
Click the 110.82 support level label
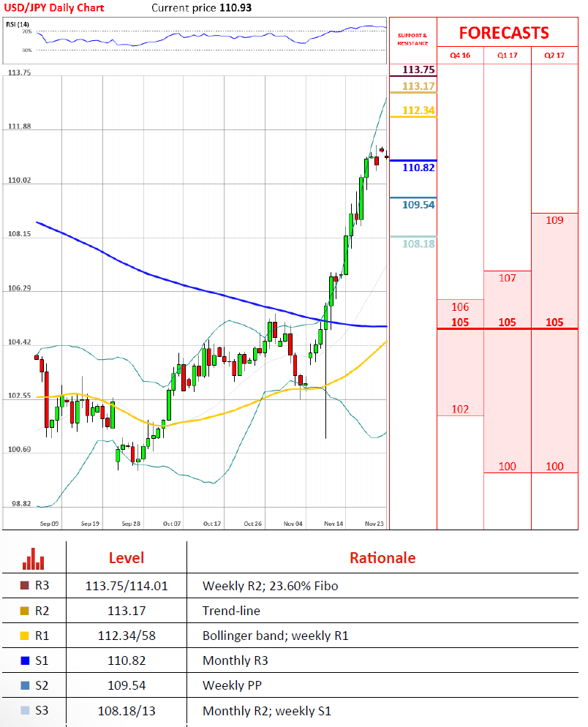(418, 167)
